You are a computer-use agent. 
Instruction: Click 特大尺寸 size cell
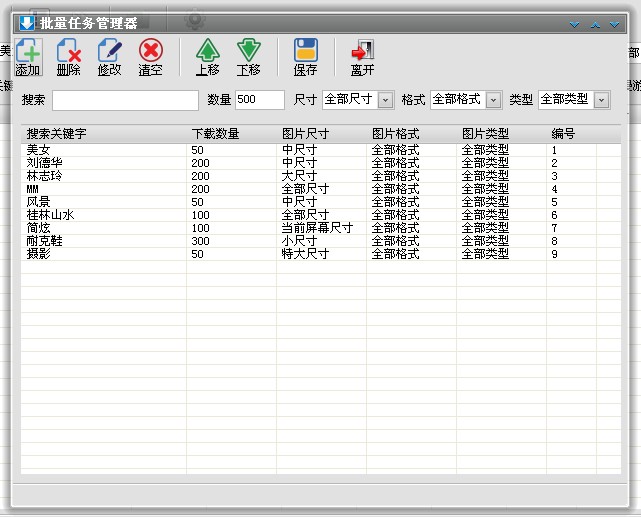[x=305, y=254]
